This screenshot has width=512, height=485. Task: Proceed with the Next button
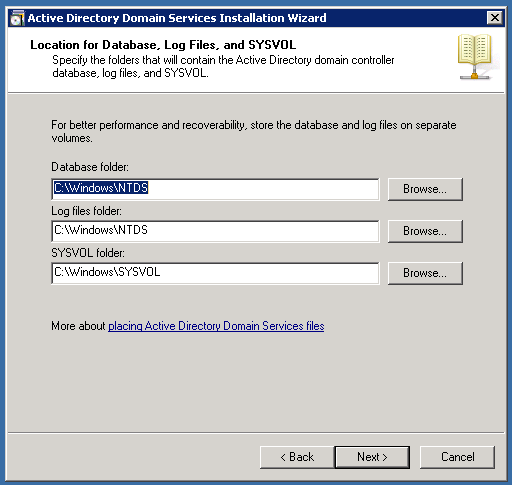(x=372, y=457)
